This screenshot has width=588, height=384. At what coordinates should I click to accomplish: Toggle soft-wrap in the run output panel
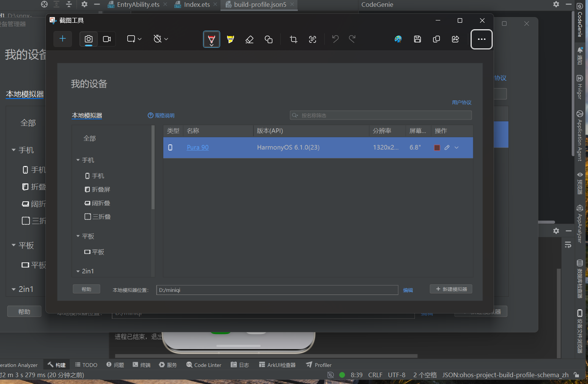point(568,245)
